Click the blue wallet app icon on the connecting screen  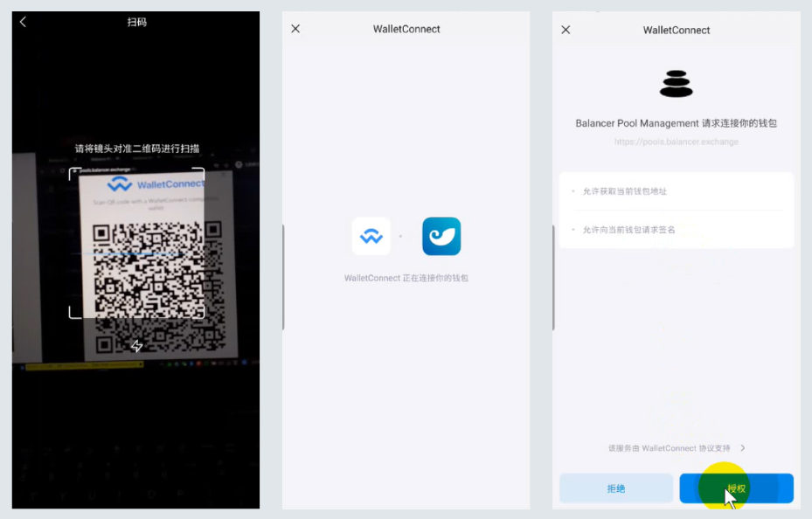click(x=441, y=237)
